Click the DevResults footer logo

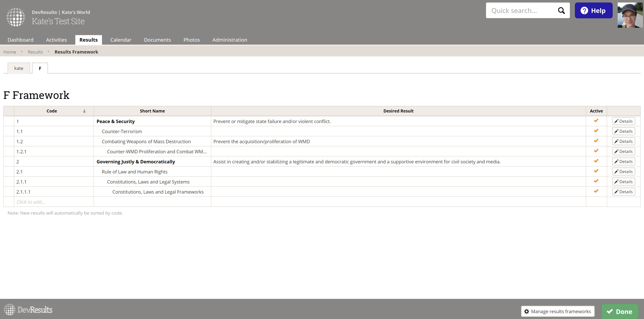pyautogui.click(x=28, y=309)
